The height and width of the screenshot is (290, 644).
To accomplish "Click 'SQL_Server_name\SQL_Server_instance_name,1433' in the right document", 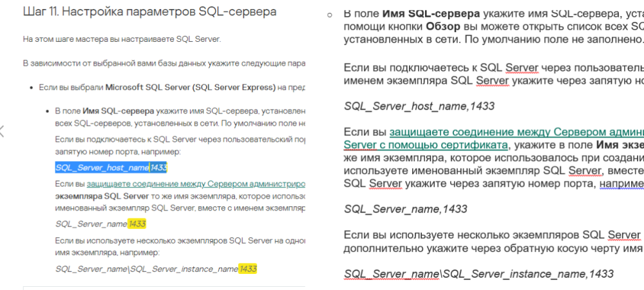I will pos(478,274).
